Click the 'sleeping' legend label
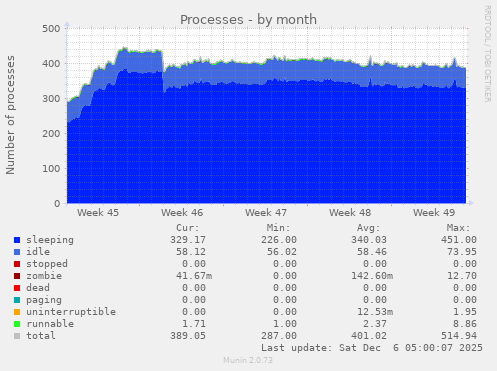This screenshot has height=371, width=497. pos(50,240)
